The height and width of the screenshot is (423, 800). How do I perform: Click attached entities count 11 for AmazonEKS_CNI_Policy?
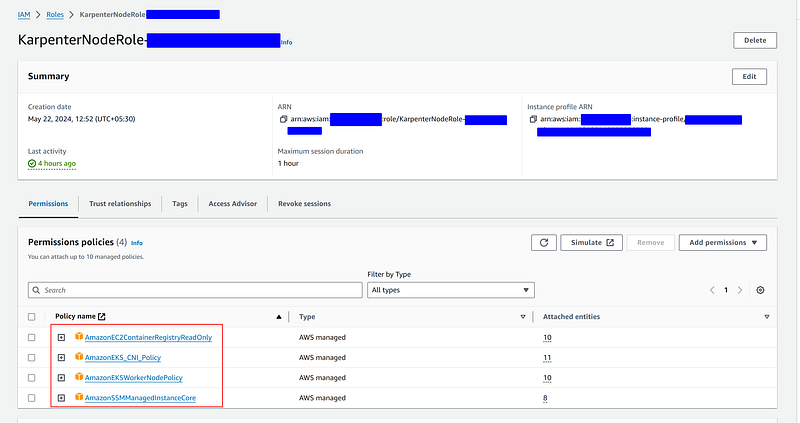point(547,358)
